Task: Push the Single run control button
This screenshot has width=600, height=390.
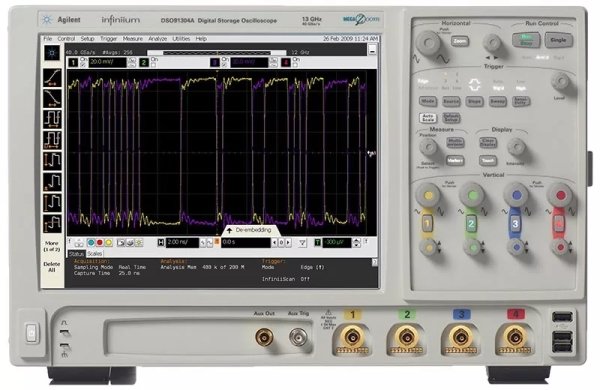Action: pyautogui.click(x=558, y=40)
